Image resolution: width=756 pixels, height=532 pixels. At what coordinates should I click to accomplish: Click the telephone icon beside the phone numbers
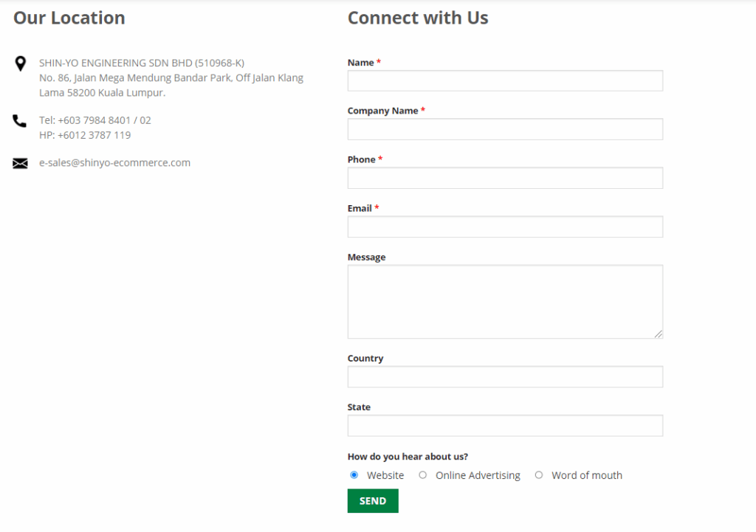point(19,121)
